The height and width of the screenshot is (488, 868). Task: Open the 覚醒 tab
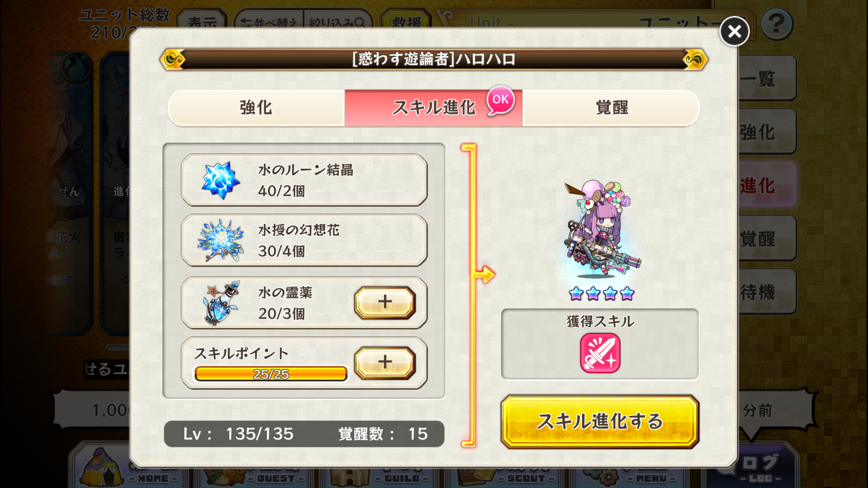(611, 108)
